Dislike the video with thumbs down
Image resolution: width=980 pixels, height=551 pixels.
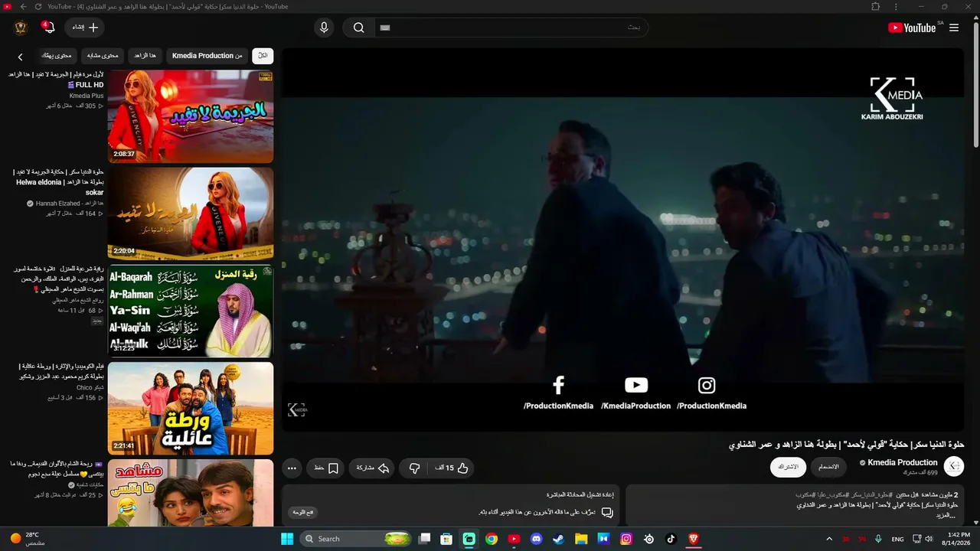click(414, 468)
